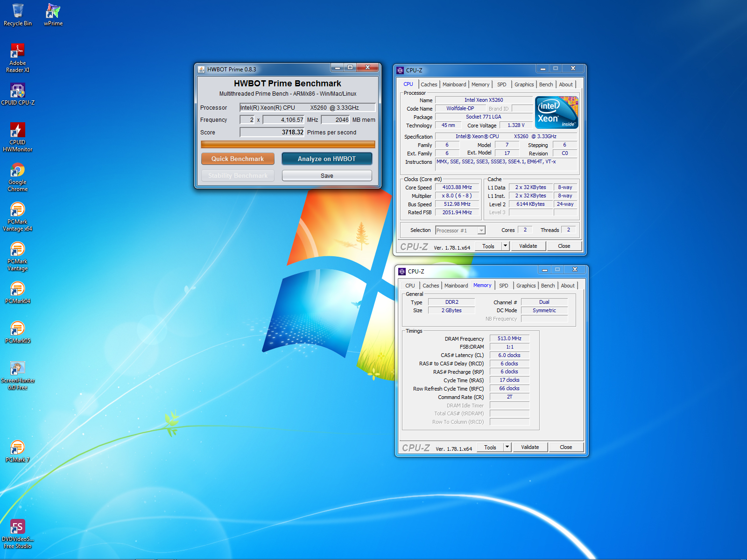
Task: Open Caches tab in lower CPU-Z window
Action: pyautogui.click(x=430, y=286)
